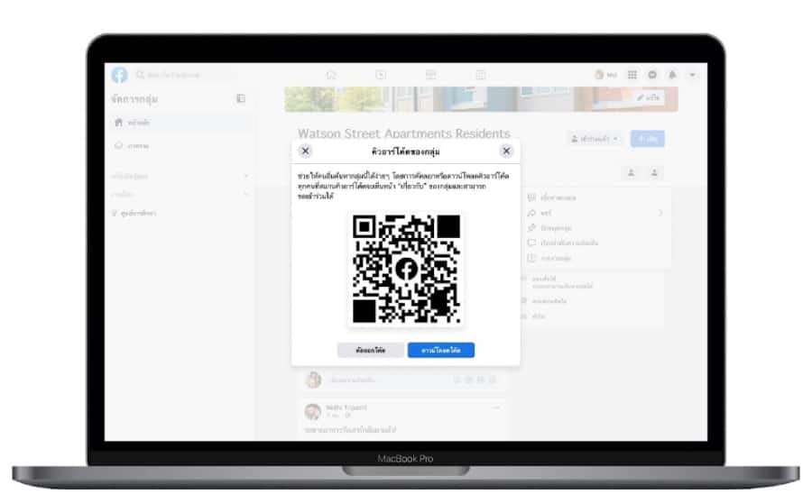Screen dimensions: 812x504
Task: Select the first right-panel option with list icon
Action: pos(551,197)
